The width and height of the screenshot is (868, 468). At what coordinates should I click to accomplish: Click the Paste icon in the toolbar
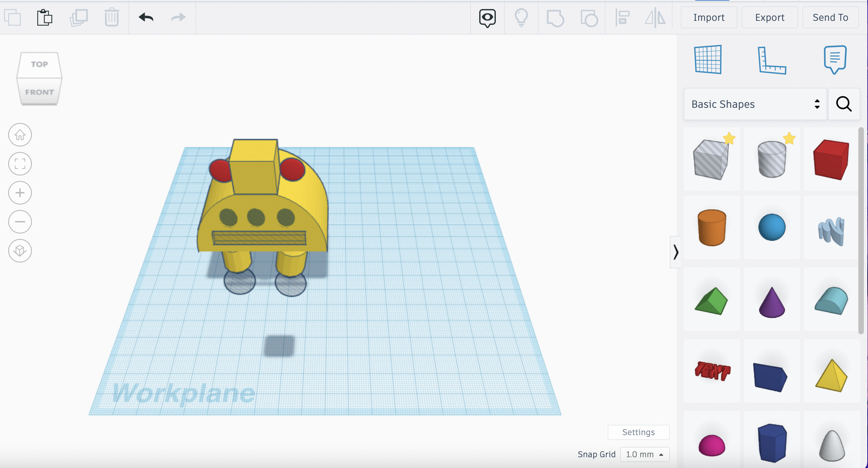point(44,17)
